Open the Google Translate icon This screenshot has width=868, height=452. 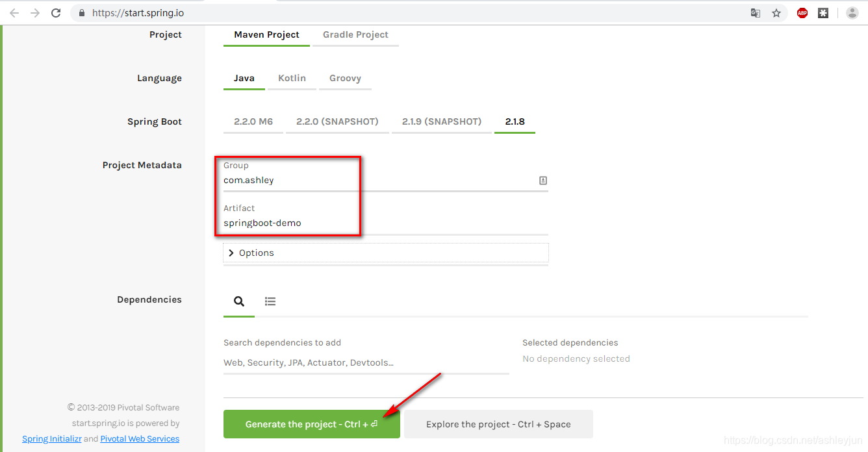tap(756, 13)
